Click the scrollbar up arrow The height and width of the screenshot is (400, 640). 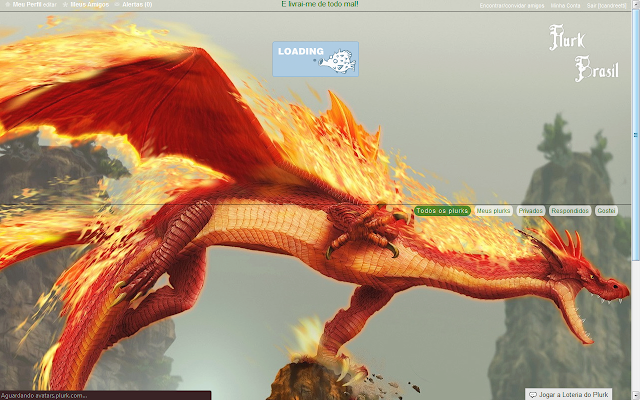636,3
